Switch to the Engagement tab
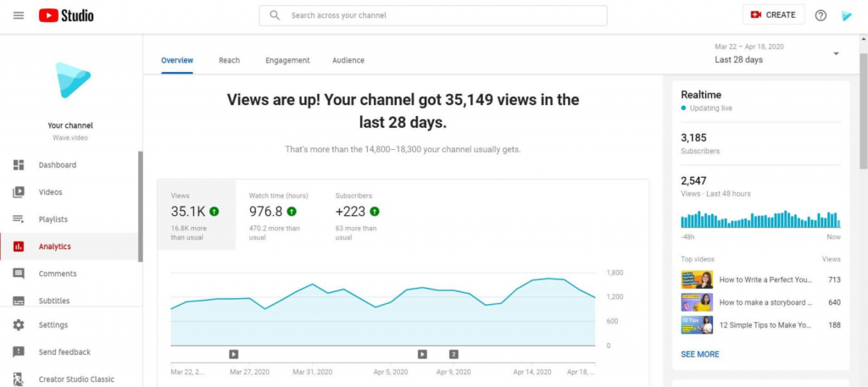This screenshot has height=387, width=868. click(x=287, y=60)
